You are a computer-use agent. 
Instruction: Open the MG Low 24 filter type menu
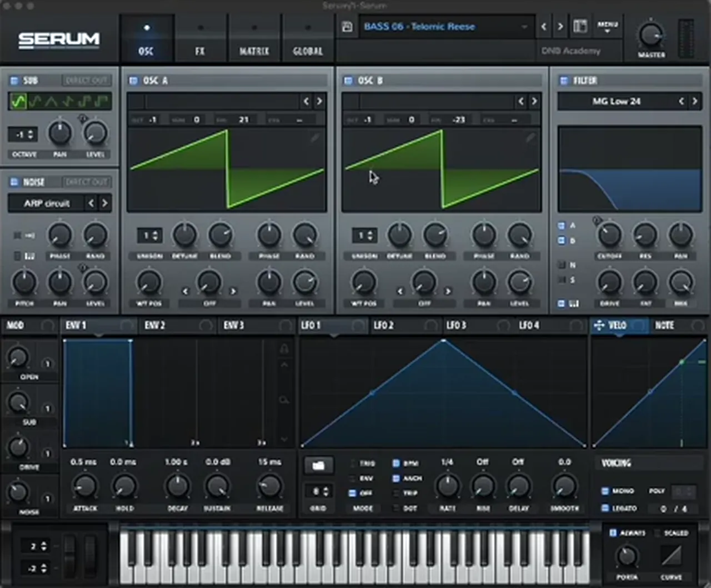(616, 101)
